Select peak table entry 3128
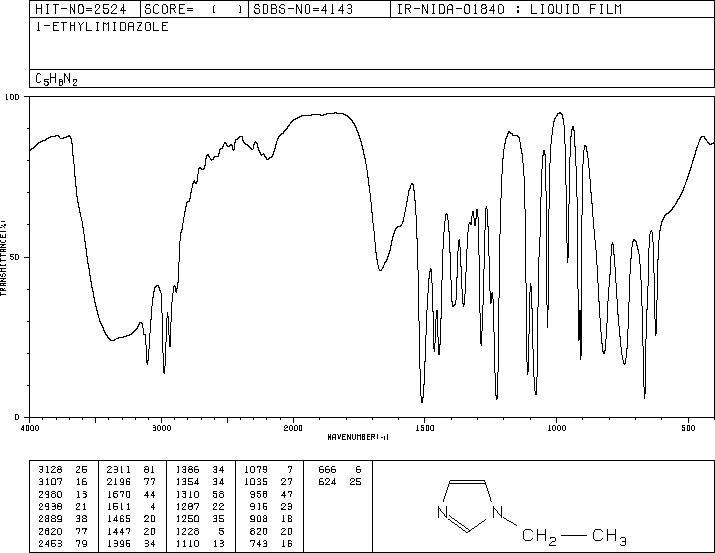 50,470
